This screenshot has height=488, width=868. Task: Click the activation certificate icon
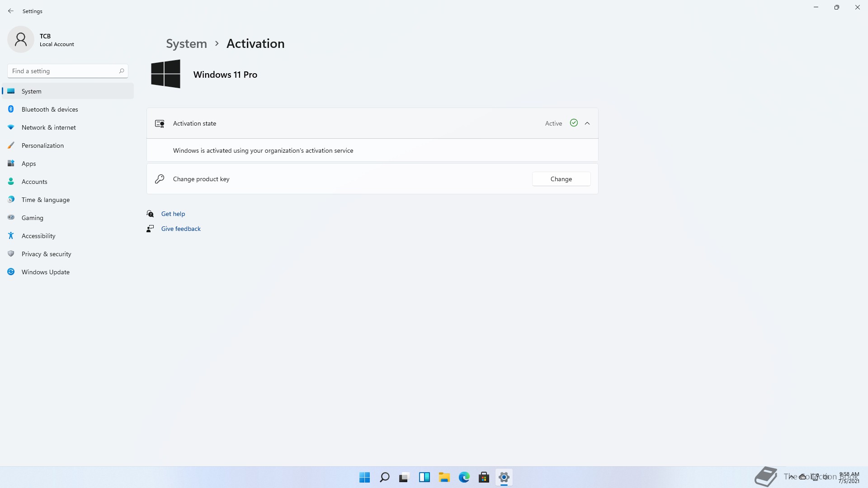click(x=160, y=123)
